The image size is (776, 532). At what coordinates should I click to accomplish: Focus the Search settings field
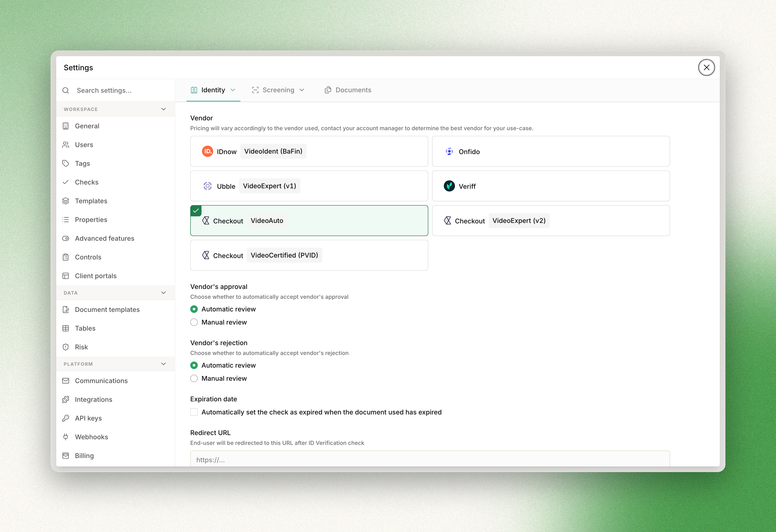(x=116, y=90)
